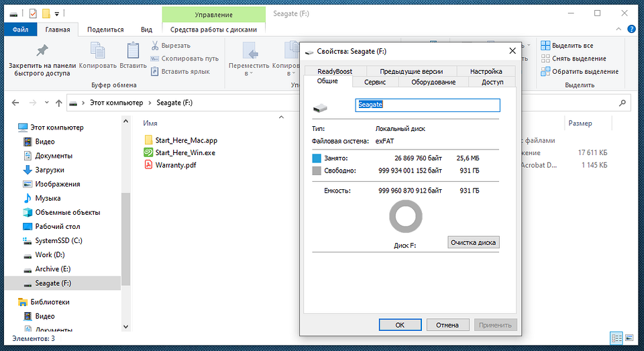The image size is (644, 351).
Task: Click the blue Занято color square
Action: [317, 158]
